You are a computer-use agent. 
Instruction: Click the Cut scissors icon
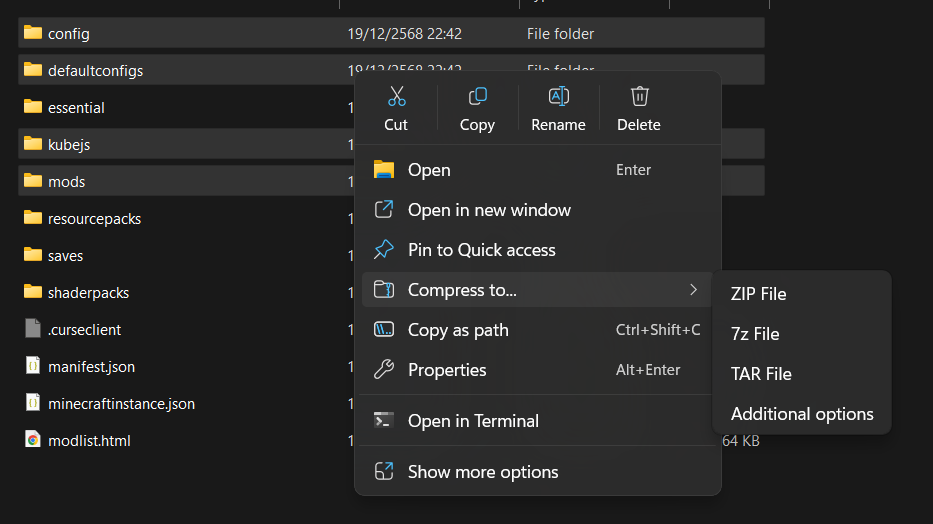[x=396, y=97]
